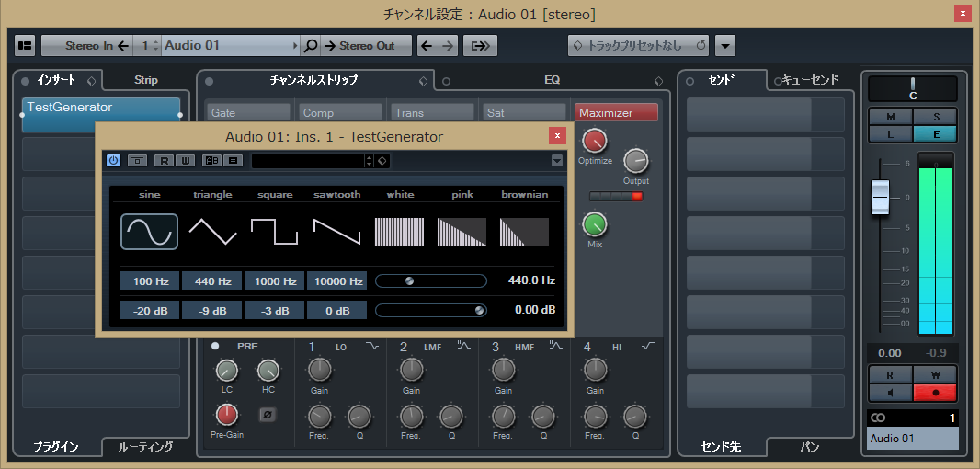Enable Solo on the channel
980x469 pixels.
click(936, 117)
